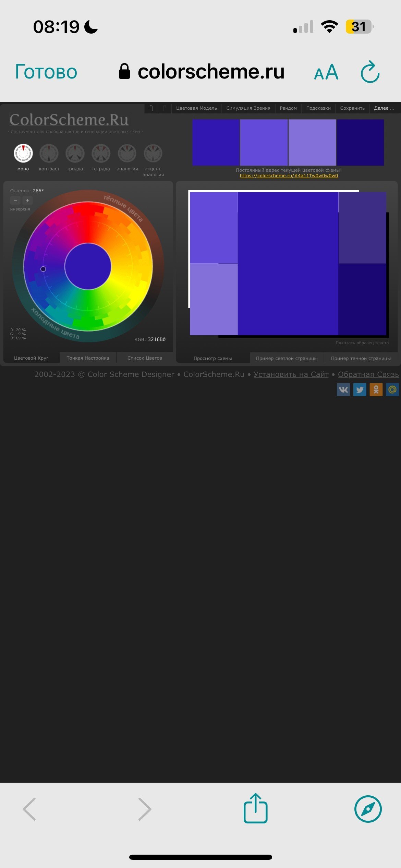Click the ColorScheme.Ru logo
Screen dimensions: 401x868
click(69, 120)
